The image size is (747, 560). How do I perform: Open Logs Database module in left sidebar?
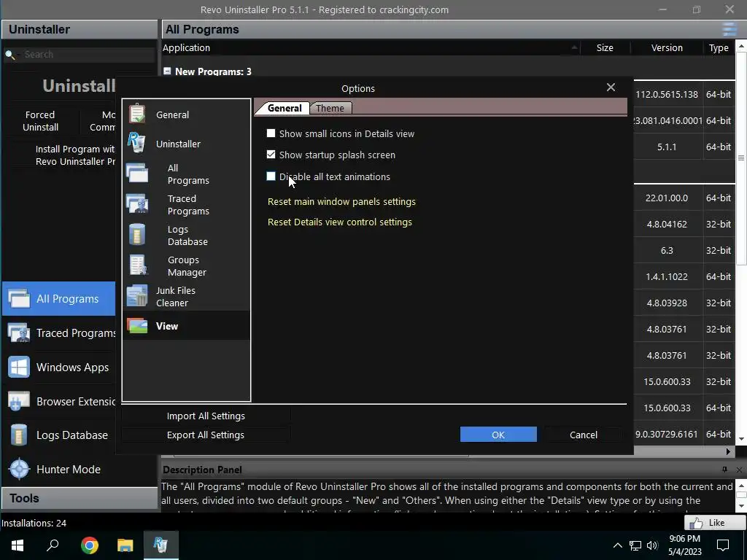coord(58,435)
